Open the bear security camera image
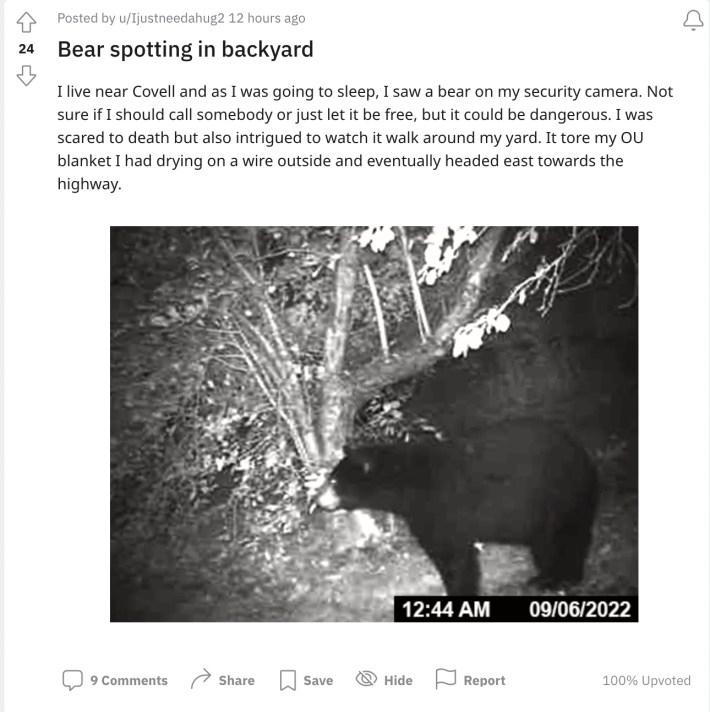The height and width of the screenshot is (712, 710). [374, 424]
